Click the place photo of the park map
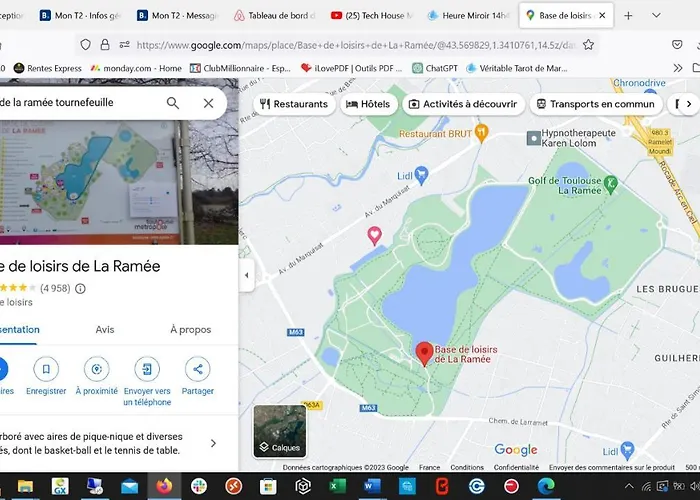This screenshot has height=500, width=700. (x=119, y=183)
